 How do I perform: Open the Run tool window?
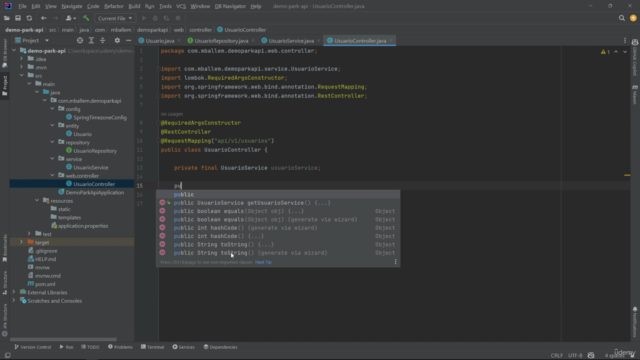click(x=66, y=347)
